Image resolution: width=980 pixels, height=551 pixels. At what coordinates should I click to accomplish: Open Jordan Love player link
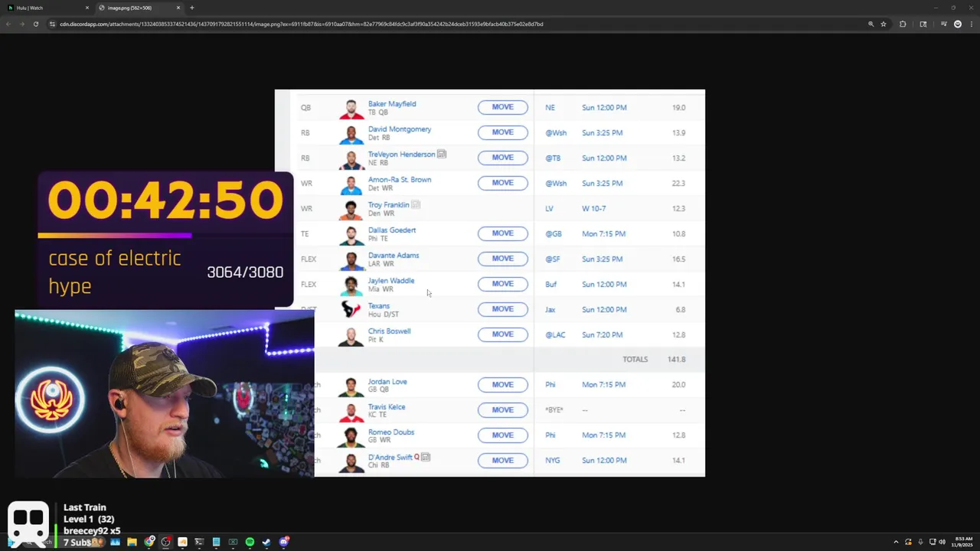[387, 382]
